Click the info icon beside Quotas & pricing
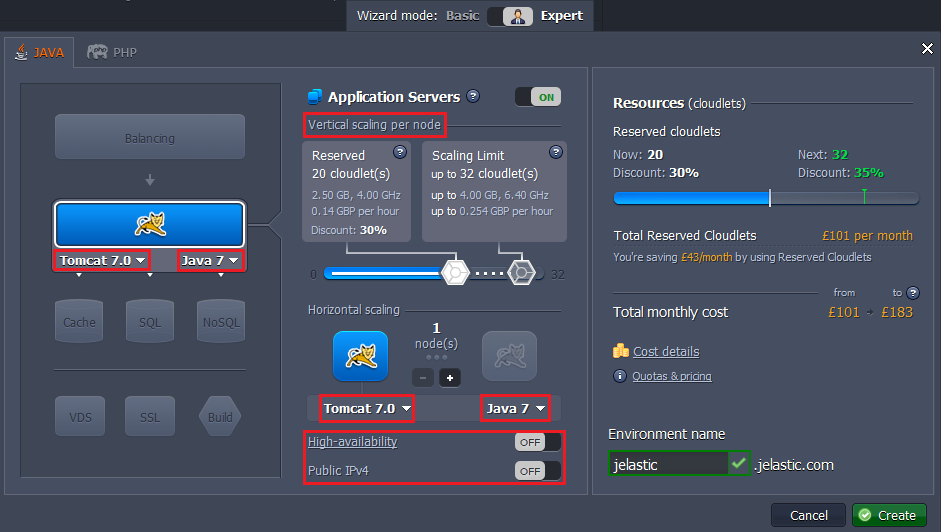 click(619, 376)
